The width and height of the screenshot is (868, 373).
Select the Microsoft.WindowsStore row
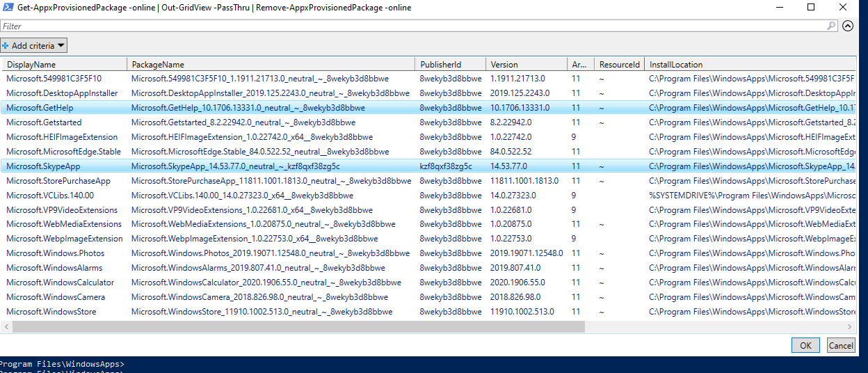click(51, 312)
